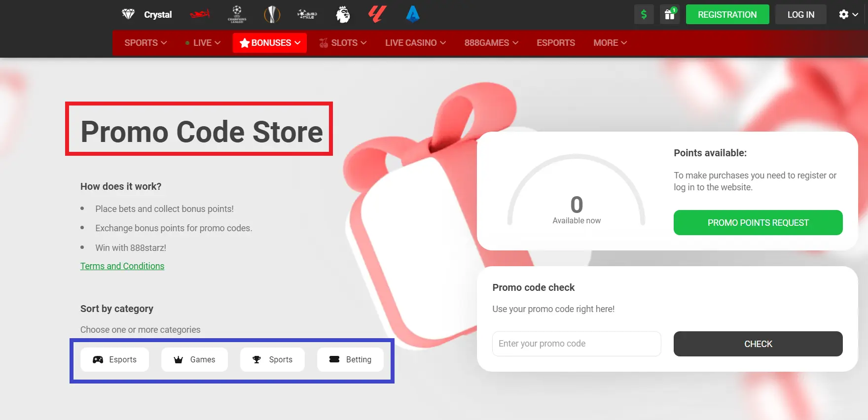
Task: Click the red LaLiga logo icon
Action: click(377, 14)
